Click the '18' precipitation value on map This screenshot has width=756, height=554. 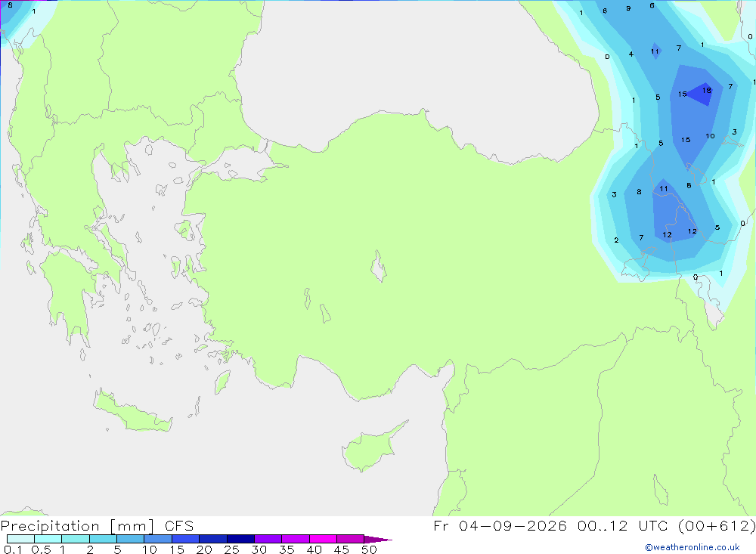coord(706,90)
